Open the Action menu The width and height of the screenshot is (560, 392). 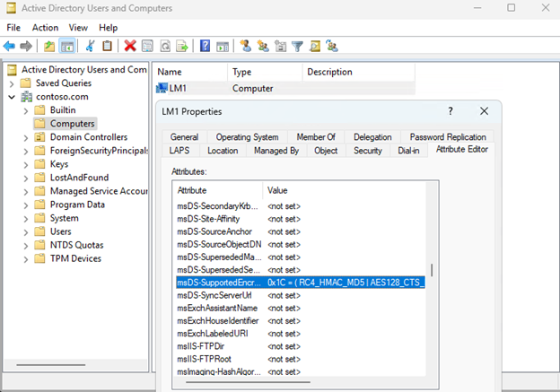click(45, 28)
